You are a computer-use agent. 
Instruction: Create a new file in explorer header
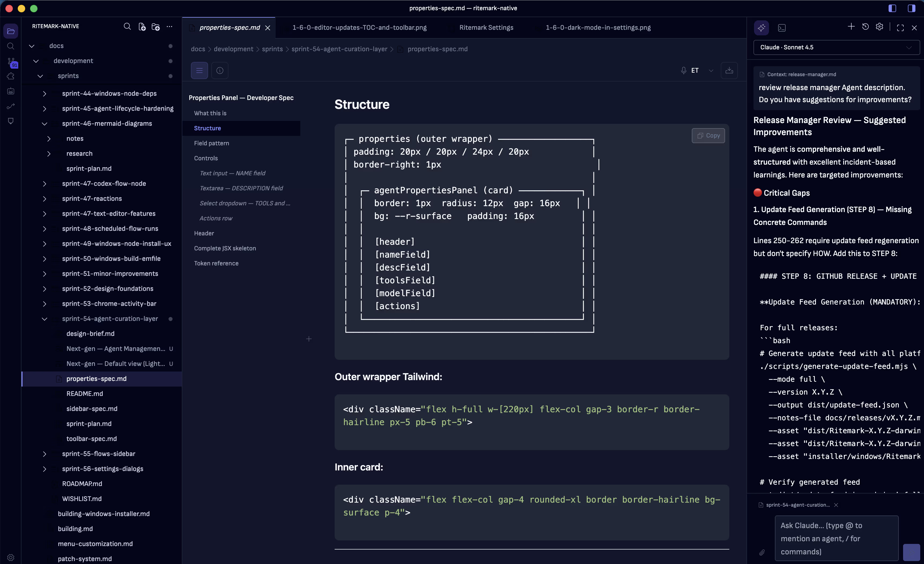[x=142, y=26]
